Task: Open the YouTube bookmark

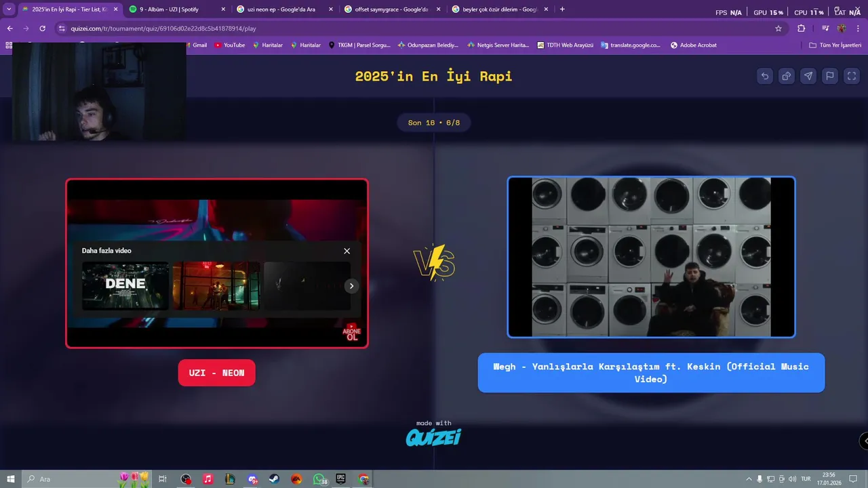Action: tap(230, 45)
